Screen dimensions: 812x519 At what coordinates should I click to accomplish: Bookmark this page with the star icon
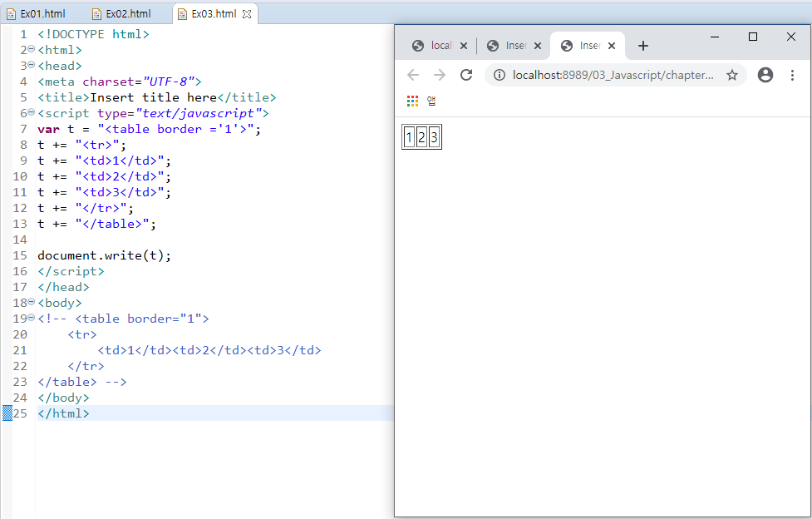(x=731, y=75)
